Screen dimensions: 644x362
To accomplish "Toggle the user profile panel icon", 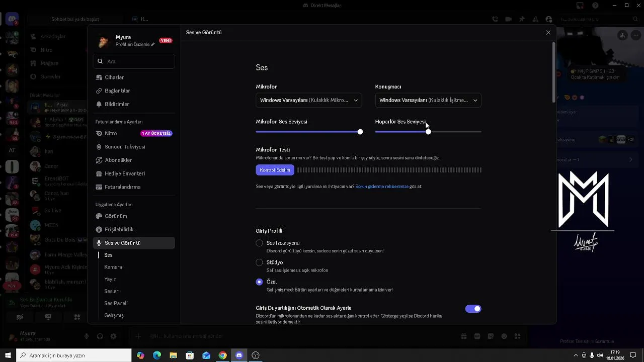I will (x=549, y=19).
